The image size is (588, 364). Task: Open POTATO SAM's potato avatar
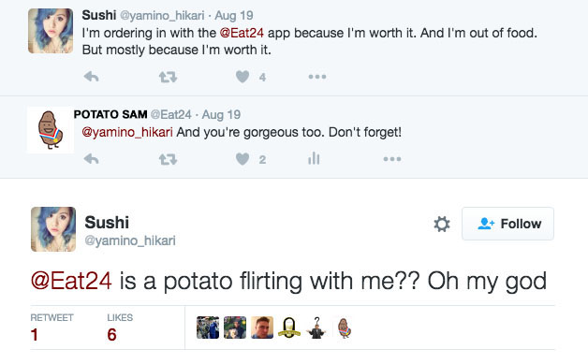(x=51, y=130)
